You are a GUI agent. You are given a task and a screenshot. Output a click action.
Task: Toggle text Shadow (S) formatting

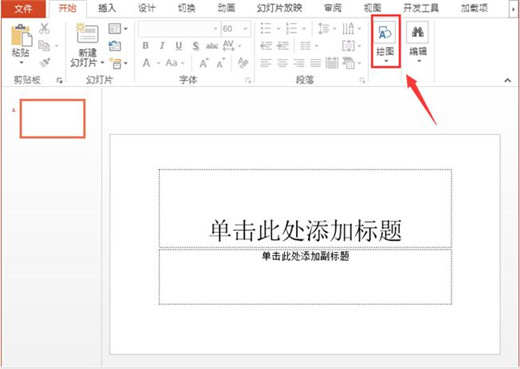pos(196,46)
